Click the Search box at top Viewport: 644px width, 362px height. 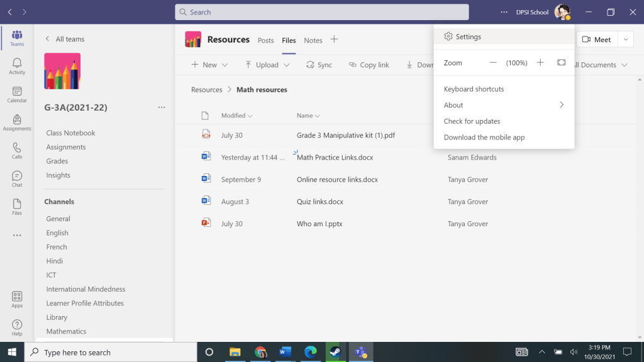click(321, 12)
